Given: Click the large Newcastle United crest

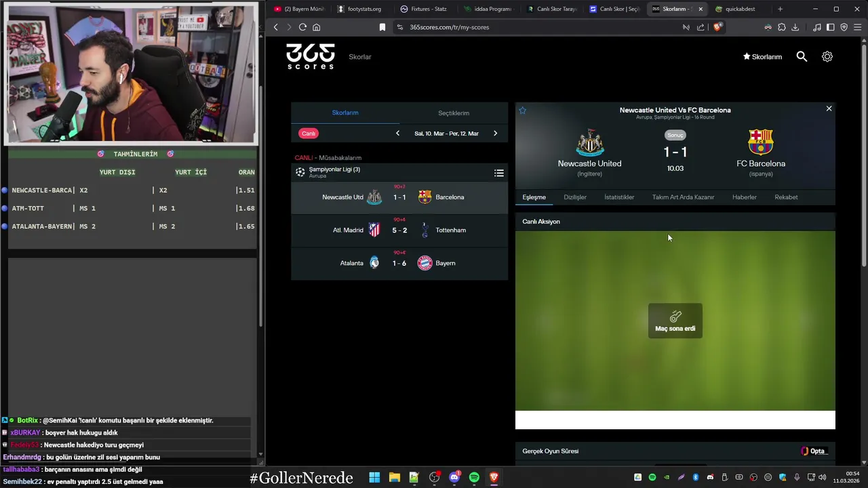Looking at the screenshot, I should point(589,142).
